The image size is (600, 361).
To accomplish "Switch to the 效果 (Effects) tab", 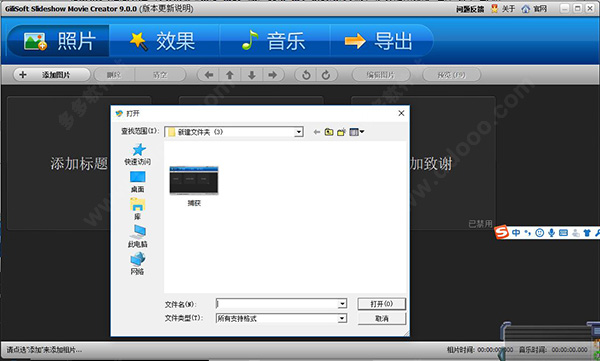I will pos(164,41).
